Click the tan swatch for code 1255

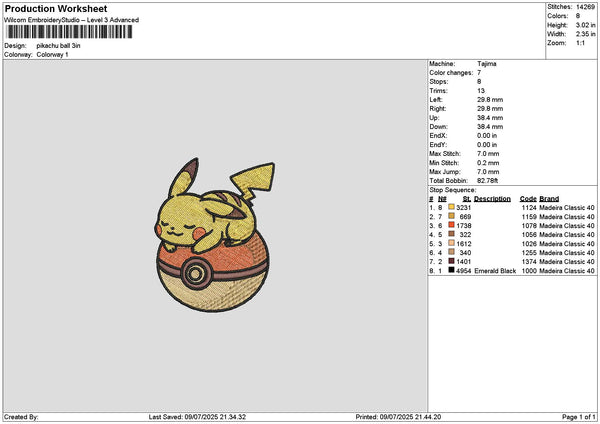pyautogui.click(x=451, y=252)
